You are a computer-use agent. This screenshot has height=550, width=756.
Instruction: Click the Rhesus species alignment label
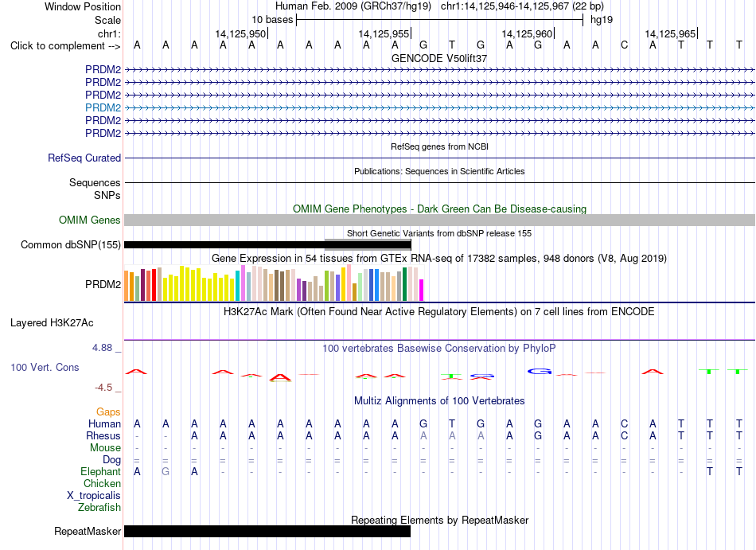[x=103, y=435]
